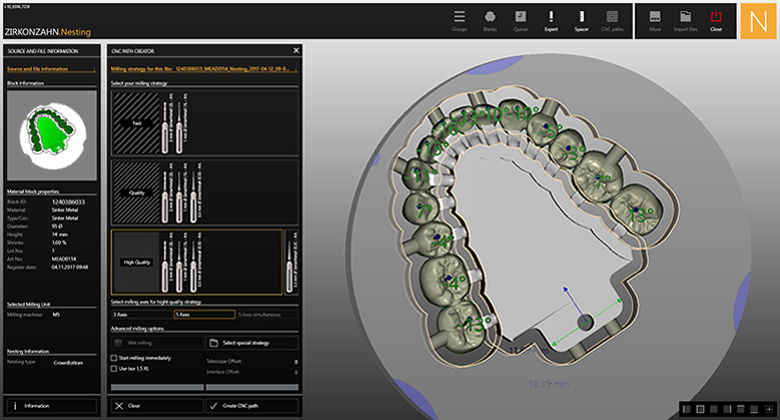This screenshot has height=420, width=780.
Task: Open Import files icon
Action: (x=686, y=19)
